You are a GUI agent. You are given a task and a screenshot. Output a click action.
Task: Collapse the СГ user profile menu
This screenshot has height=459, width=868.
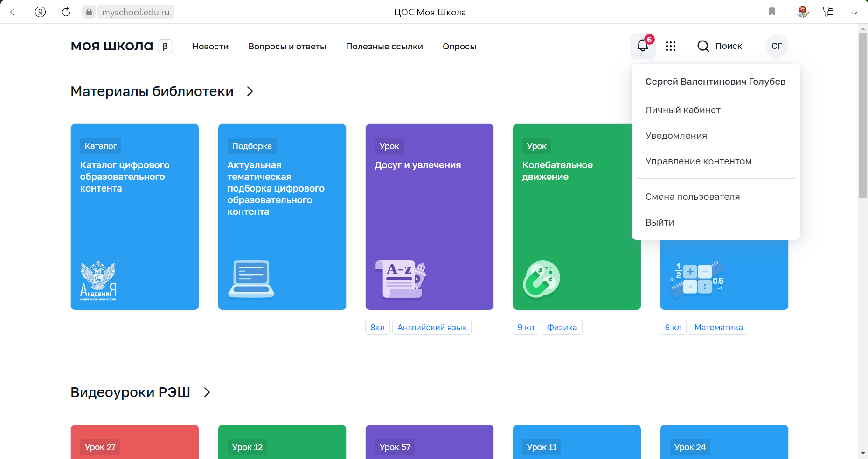777,46
